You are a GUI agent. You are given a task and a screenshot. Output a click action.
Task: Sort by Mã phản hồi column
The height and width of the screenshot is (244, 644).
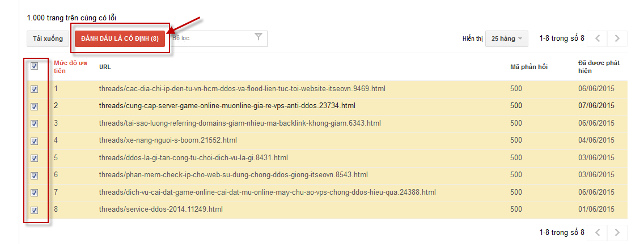[x=528, y=67]
